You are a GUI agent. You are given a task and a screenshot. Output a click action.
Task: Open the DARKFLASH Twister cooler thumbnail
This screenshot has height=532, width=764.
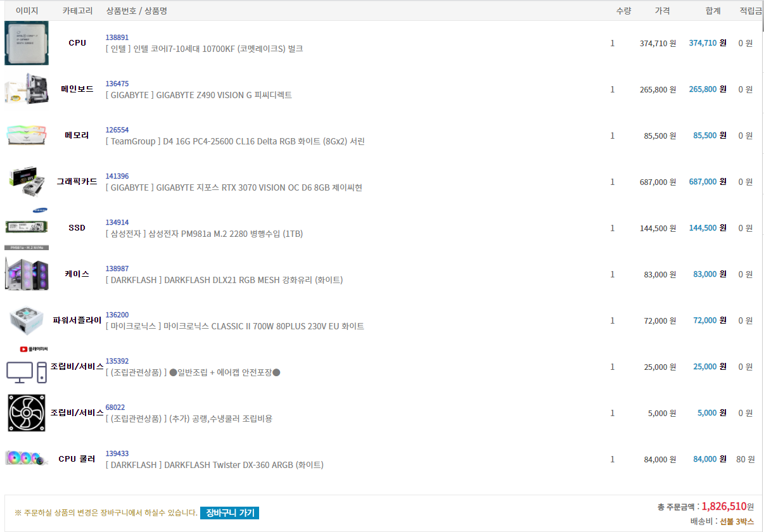click(x=27, y=458)
